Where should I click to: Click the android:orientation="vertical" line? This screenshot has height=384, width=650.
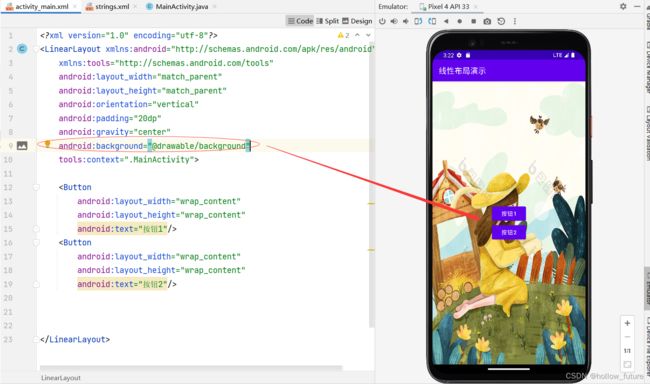[129, 105]
